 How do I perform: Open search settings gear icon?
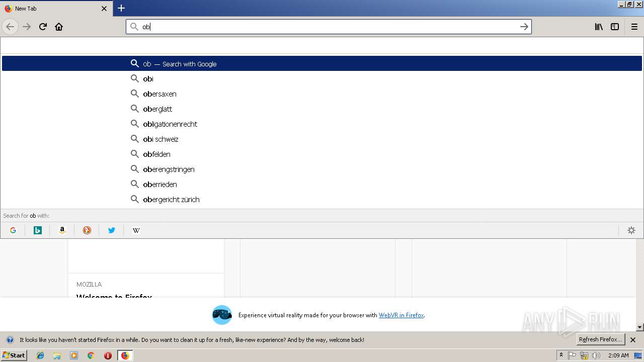pyautogui.click(x=631, y=230)
